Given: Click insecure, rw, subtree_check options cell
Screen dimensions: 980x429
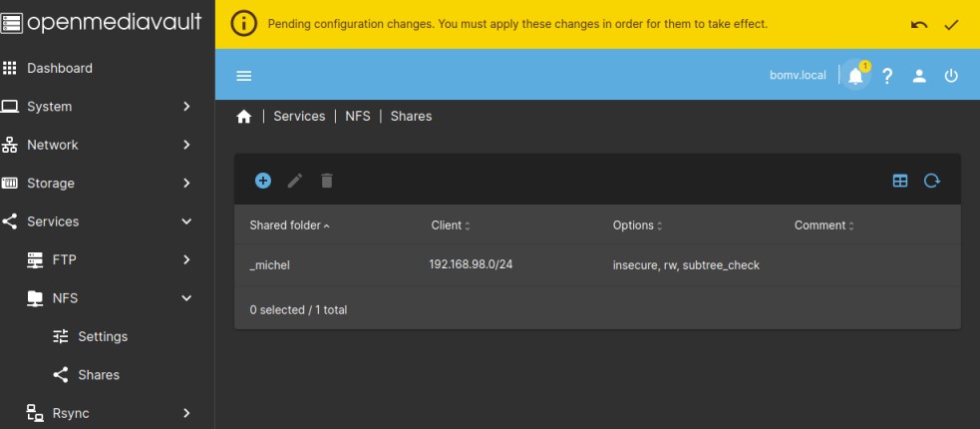Looking at the screenshot, I should coord(686,265).
